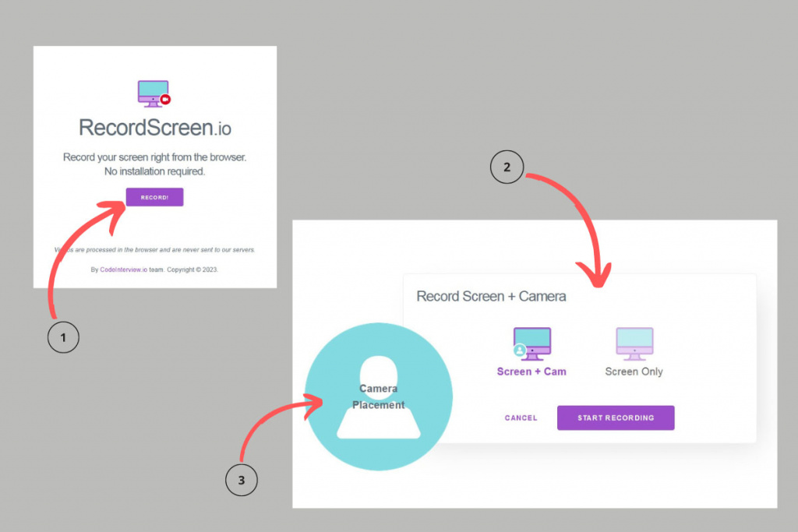Choose the Screen Only label
The image size is (798, 532).
coord(634,372)
